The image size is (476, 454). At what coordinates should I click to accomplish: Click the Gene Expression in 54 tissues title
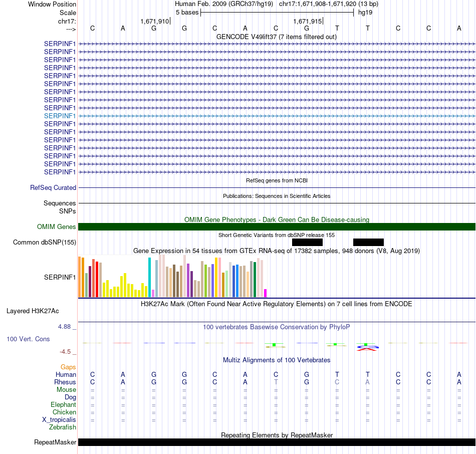277,251
